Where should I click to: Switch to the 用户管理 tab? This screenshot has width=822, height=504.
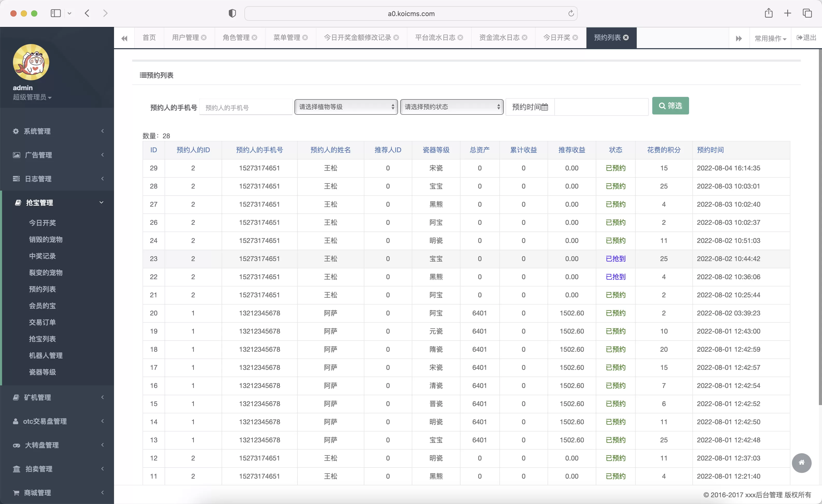[x=186, y=38]
